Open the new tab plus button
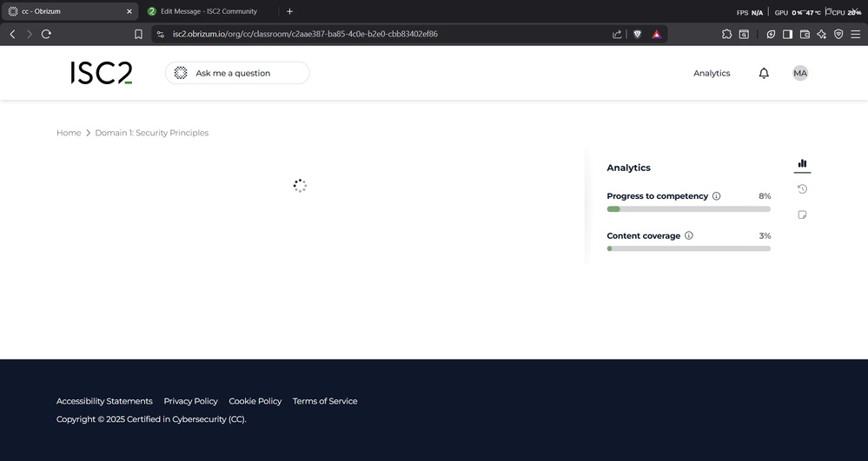This screenshot has width=868, height=461. [x=289, y=11]
